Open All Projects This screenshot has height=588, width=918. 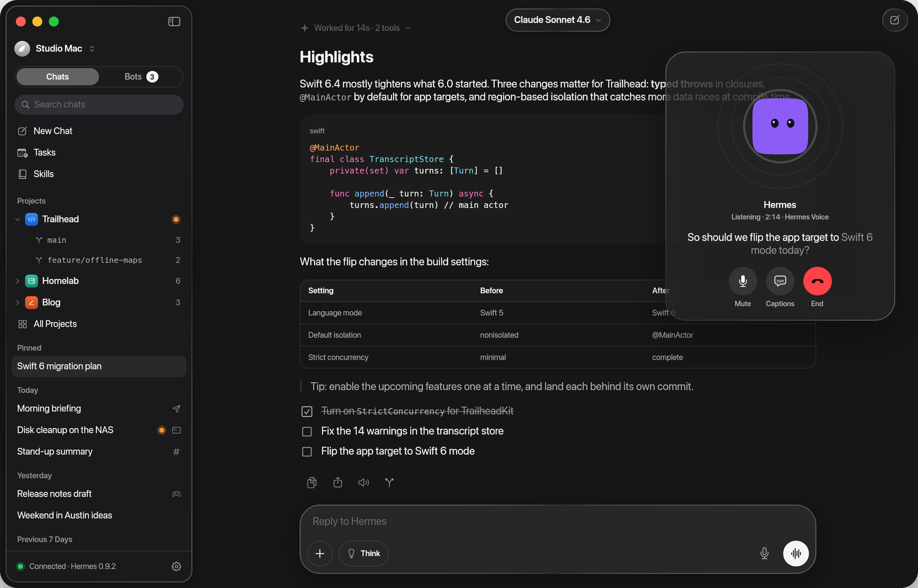click(99, 324)
